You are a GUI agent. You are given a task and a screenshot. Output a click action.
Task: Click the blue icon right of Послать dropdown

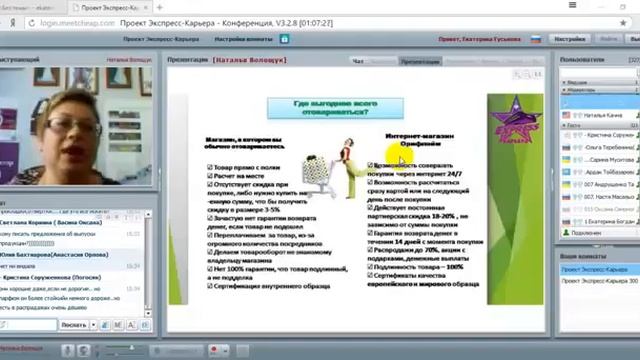coord(105,325)
